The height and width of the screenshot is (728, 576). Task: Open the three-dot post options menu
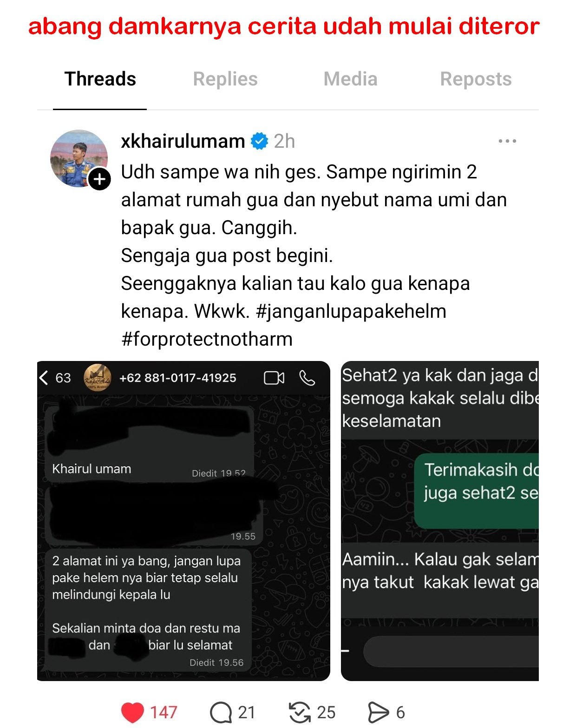point(507,141)
